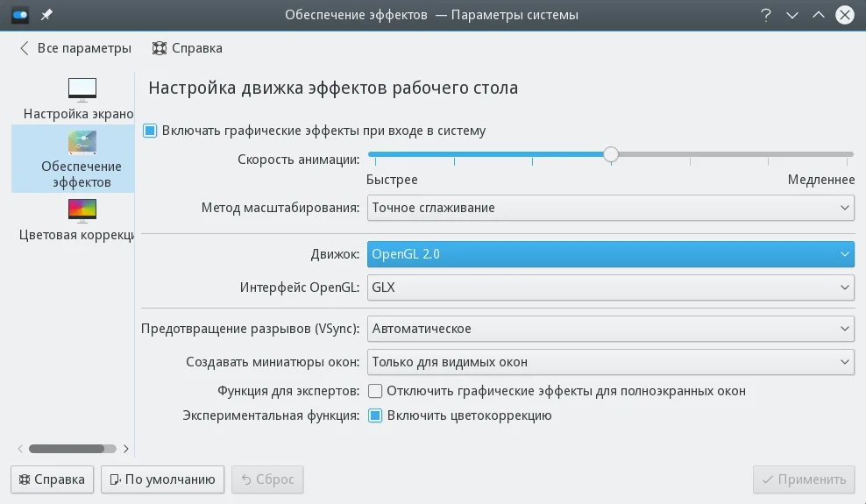Open Справка in the top toolbar
Viewport: 866px width, 504px height.
[188, 48]
